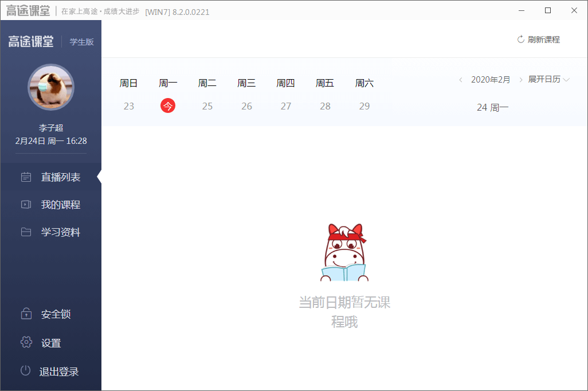Select the 学习资料 menu entry
This screenshot has width=588, height=391.
(x=60, y=232)
